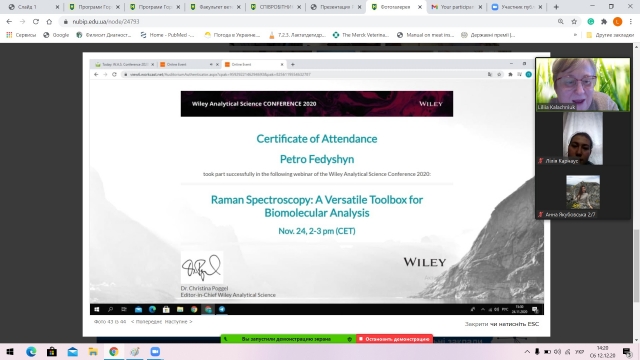640x360 pixels.
Task: Reload the nubip.edu.ua page
Action: (x=36, y=21)
